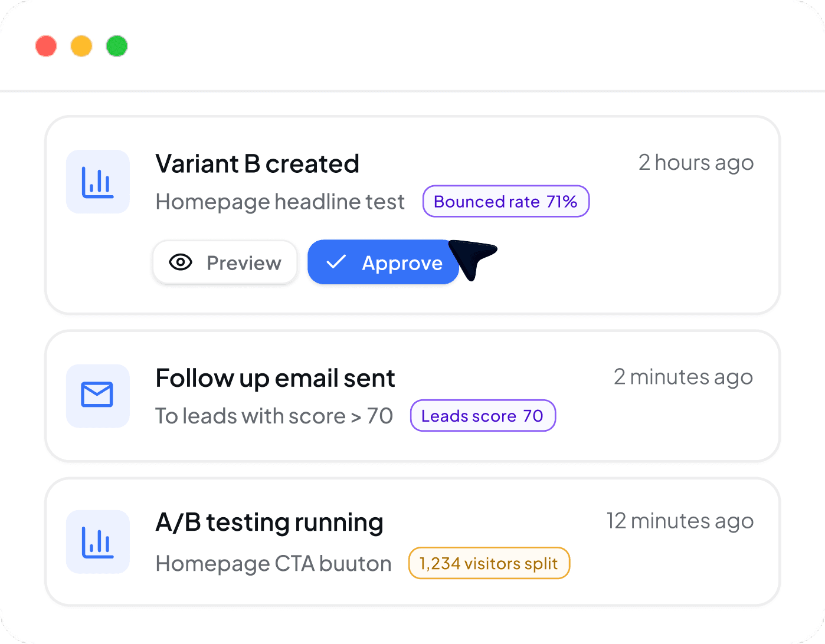Click the bar chart icon beside Variant B created

[x=98, y=182]
